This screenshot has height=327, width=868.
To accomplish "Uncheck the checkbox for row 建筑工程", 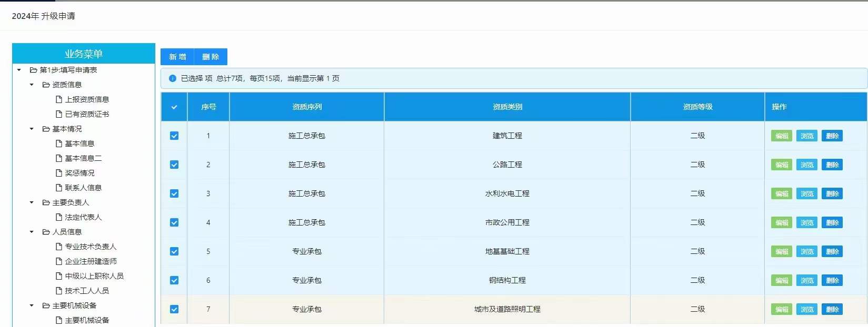I will tap(174, 136).
